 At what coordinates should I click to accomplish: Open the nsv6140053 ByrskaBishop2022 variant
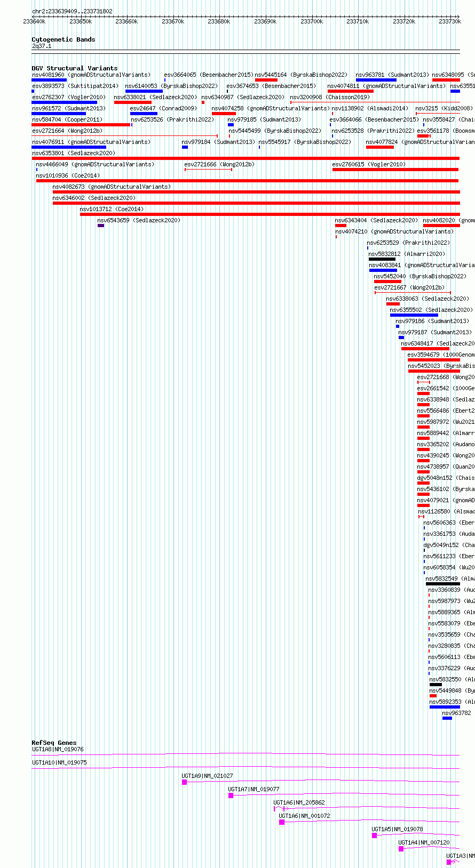(172, 86)
